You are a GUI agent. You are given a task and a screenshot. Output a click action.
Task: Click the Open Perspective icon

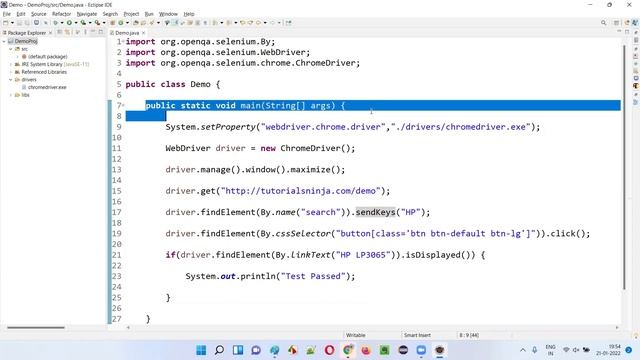[x=616, y=23]
